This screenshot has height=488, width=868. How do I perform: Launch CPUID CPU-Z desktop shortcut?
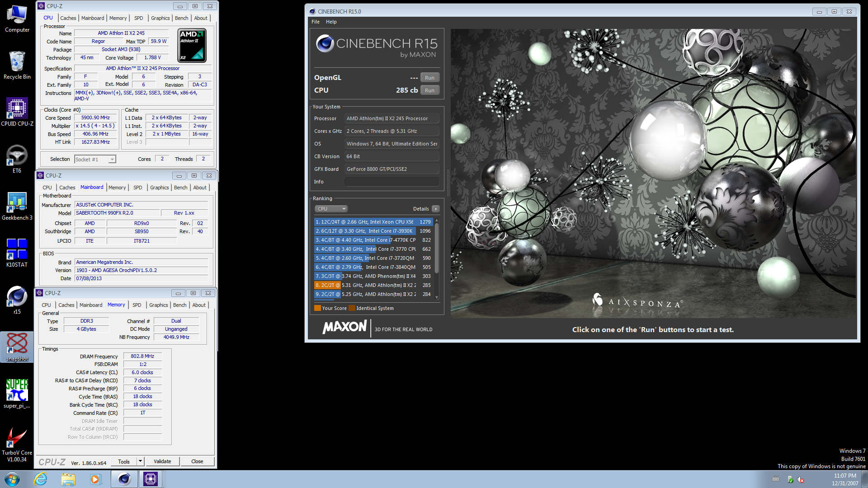pyautogui.click(x=17, y=112)
